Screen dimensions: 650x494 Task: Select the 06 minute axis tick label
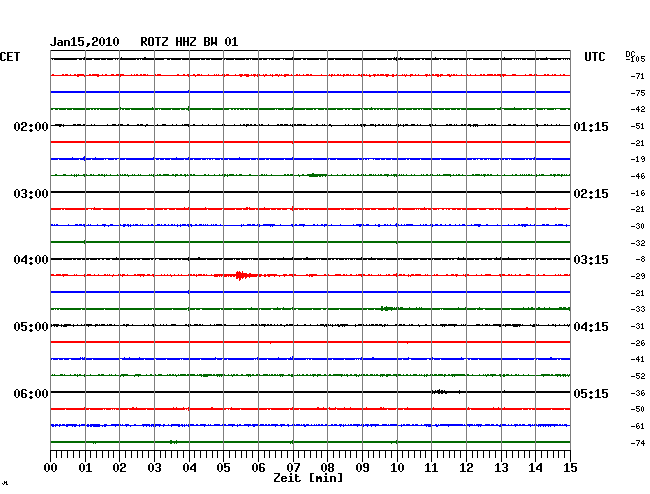(258, 468)
